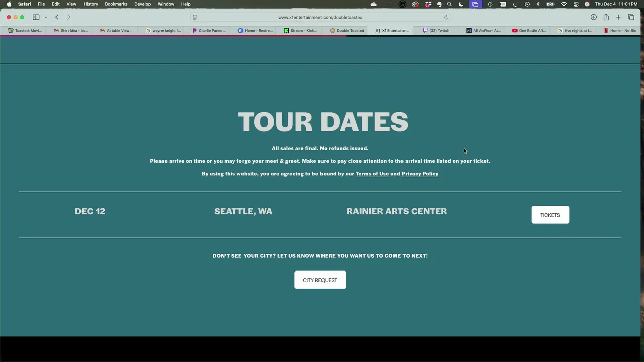Open the Safari menu

(x=25, y=4)
